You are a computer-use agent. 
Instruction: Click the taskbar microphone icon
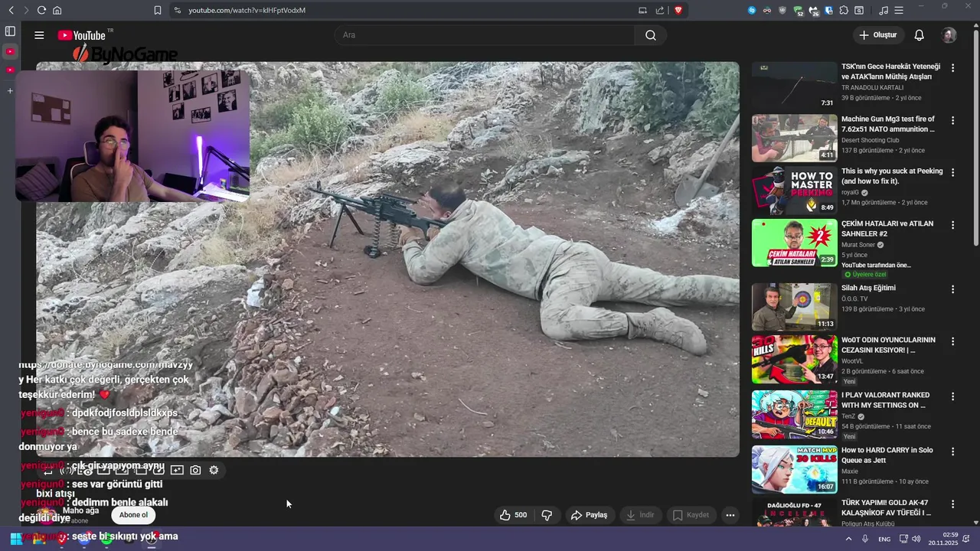click(865, 539)
